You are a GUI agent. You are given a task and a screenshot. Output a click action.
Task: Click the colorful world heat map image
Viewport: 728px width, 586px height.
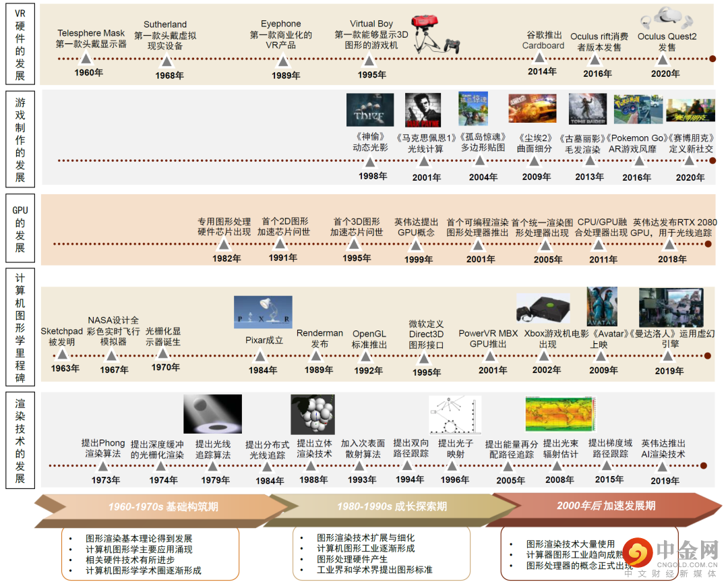[560, 413]
